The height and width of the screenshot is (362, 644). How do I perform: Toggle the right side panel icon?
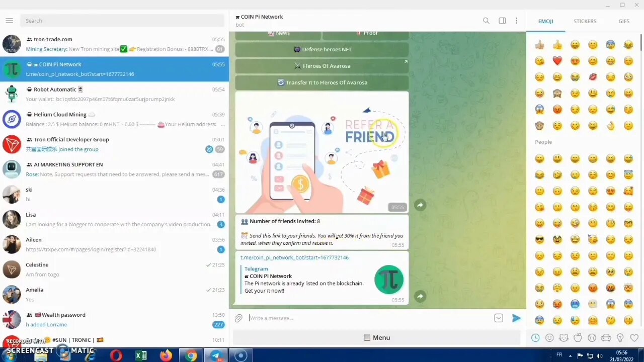502,21
